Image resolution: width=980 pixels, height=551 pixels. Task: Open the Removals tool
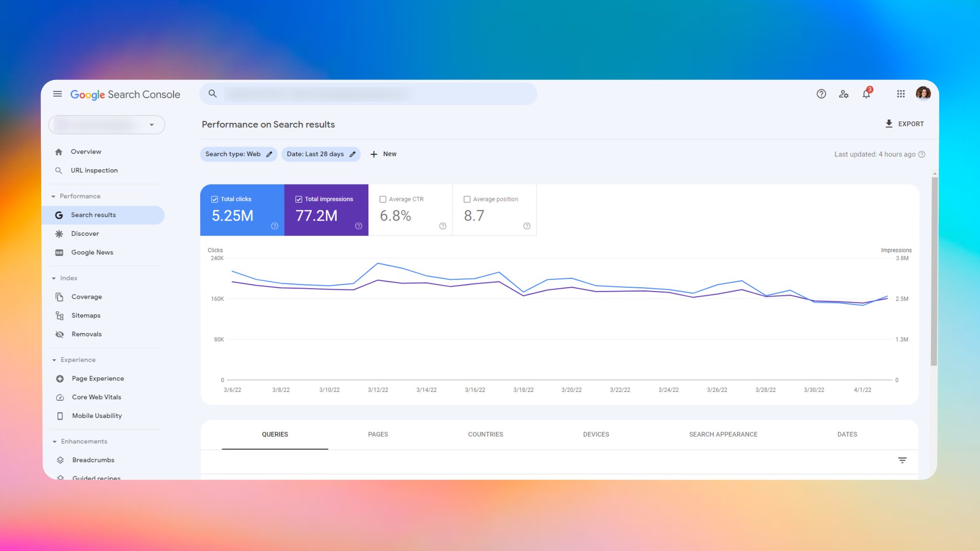(x=87, y=334)
